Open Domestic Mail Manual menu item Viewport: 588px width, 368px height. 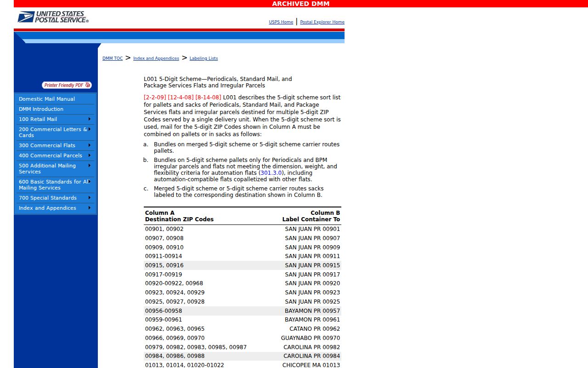(47, 99)
